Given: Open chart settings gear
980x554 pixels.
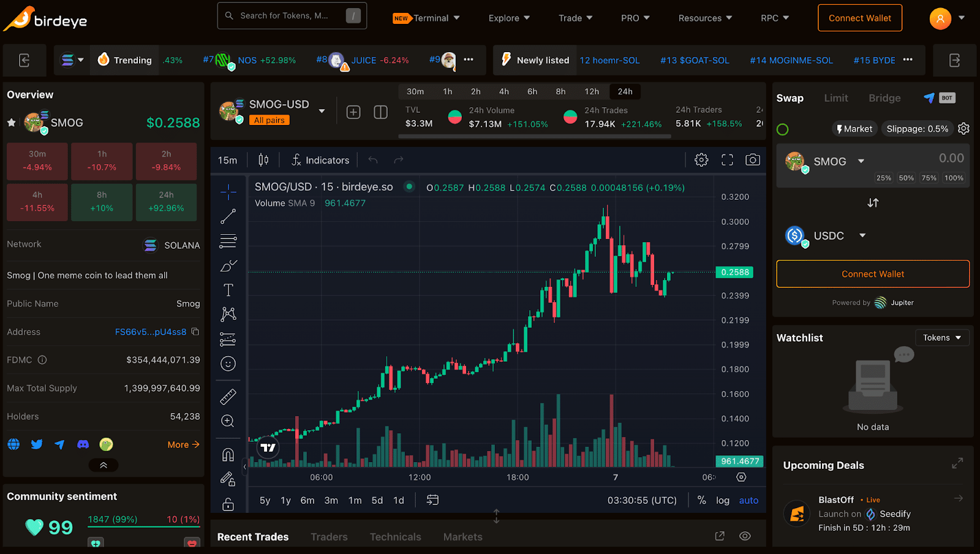Looking at the screenshot, I should (x=701, y=160).
